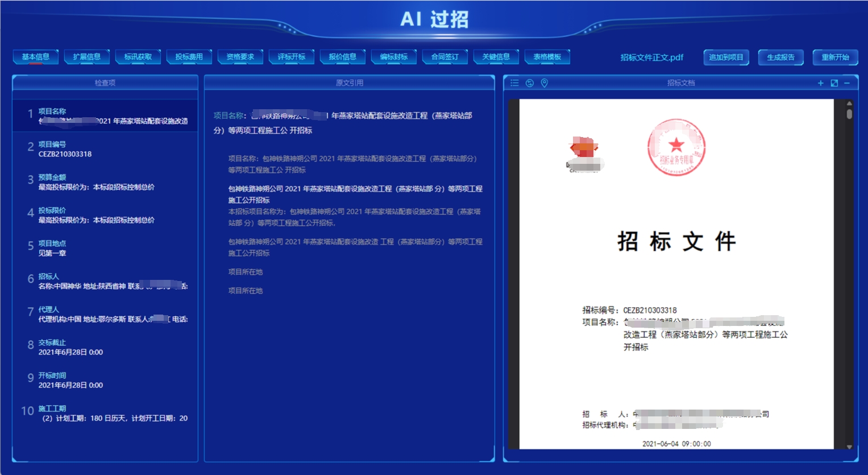Click the first 项目所在地 citation
This screenshot has width=868, height=475.
[x=246, y=272]
